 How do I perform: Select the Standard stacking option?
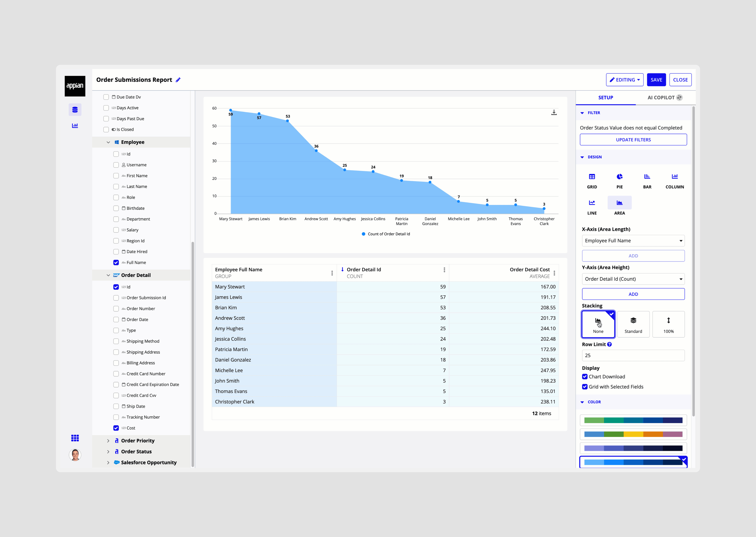(633, 324)
